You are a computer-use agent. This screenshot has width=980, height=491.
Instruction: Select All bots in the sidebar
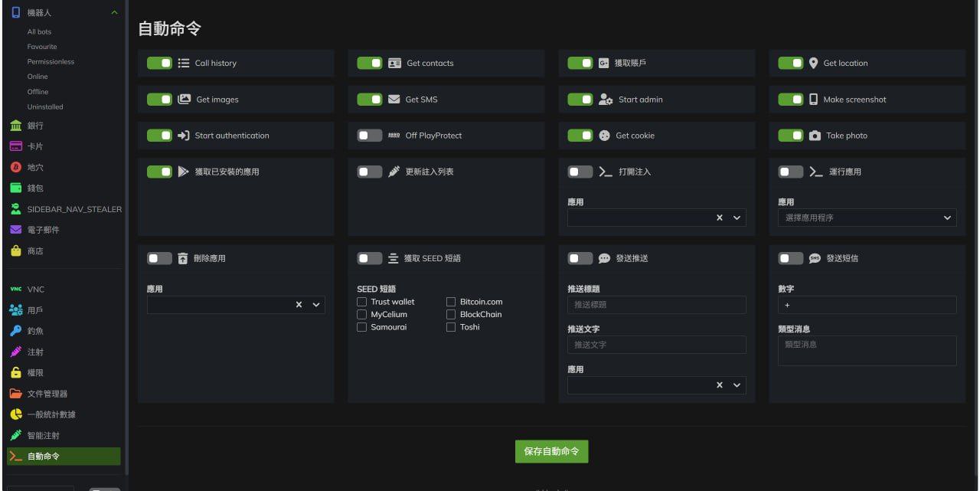[x=39, y=32]
